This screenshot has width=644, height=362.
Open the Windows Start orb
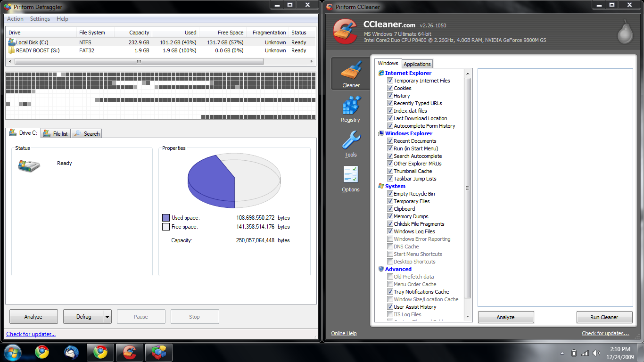(x=13, y=352)
